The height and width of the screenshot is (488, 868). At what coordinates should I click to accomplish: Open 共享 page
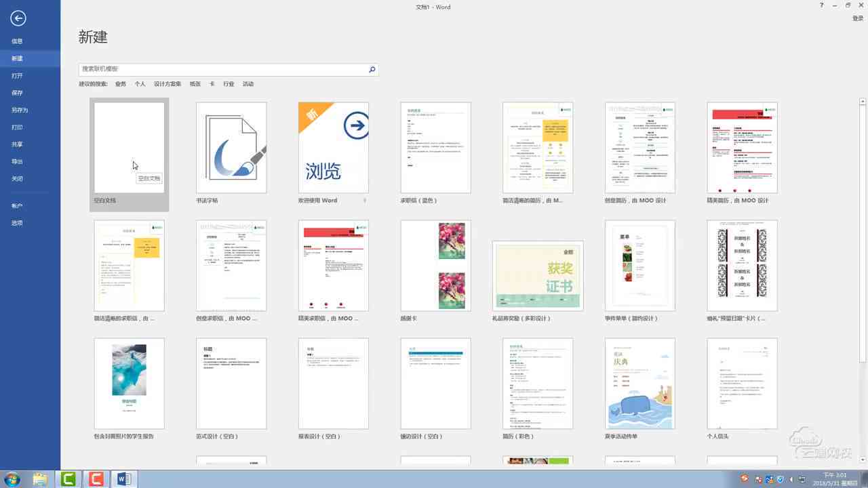[17, 144]
